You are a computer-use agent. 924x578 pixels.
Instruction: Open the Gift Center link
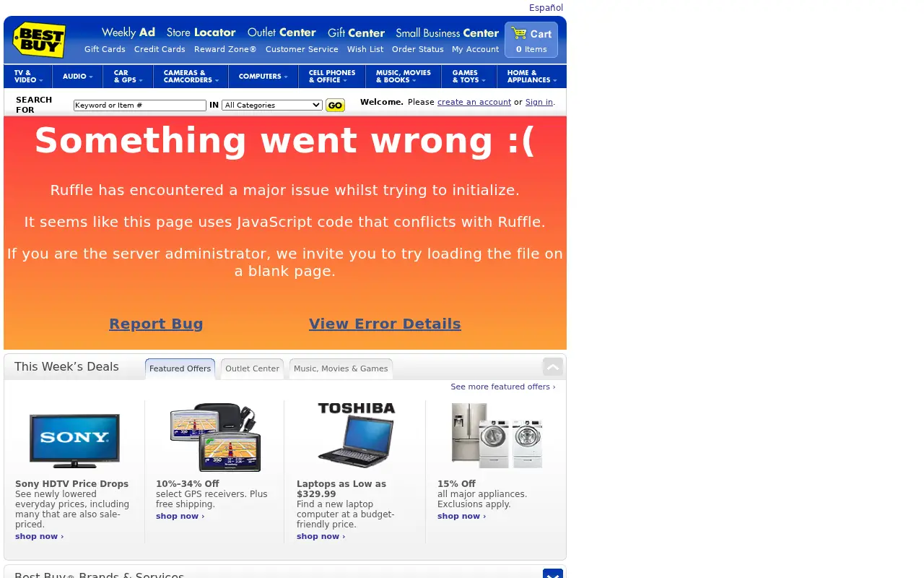coord(356,33)
